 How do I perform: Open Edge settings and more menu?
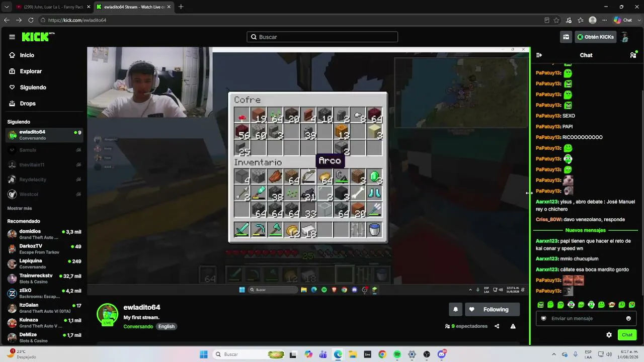click(604, 20)
